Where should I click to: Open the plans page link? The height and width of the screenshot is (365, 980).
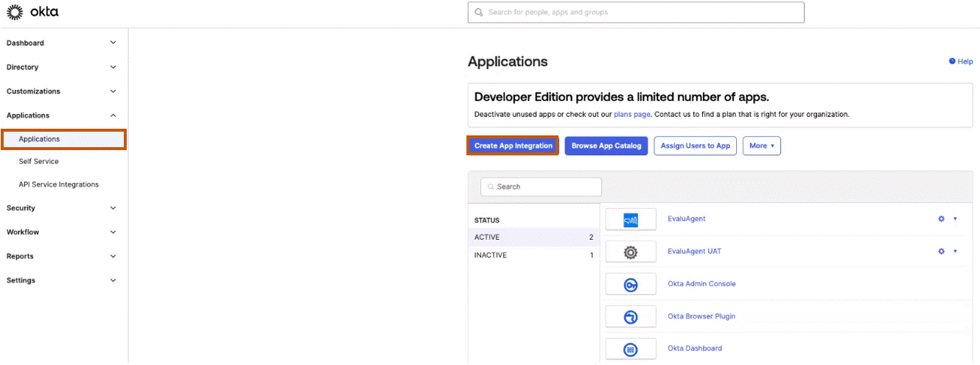click(632, 115)
